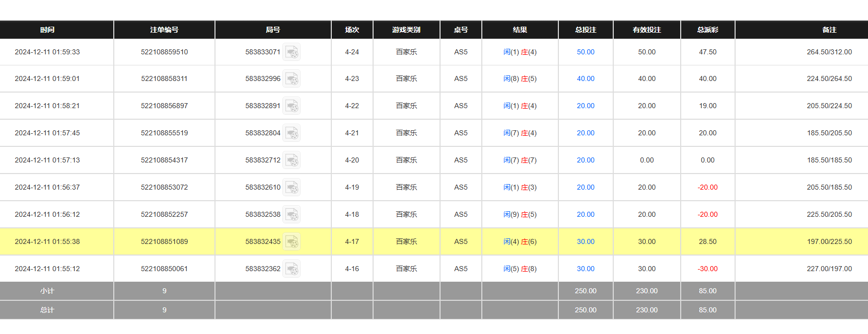Click video icon next to 583832804

[x=292, y=133]
